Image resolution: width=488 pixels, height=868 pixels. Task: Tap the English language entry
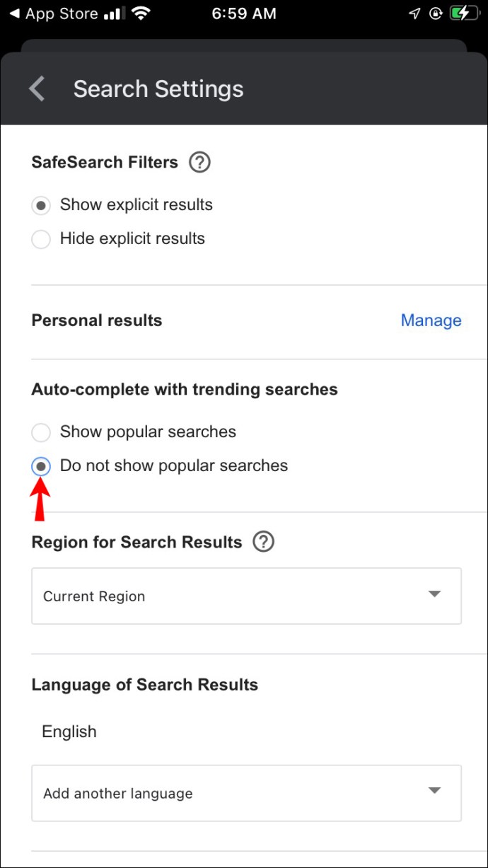69,731
